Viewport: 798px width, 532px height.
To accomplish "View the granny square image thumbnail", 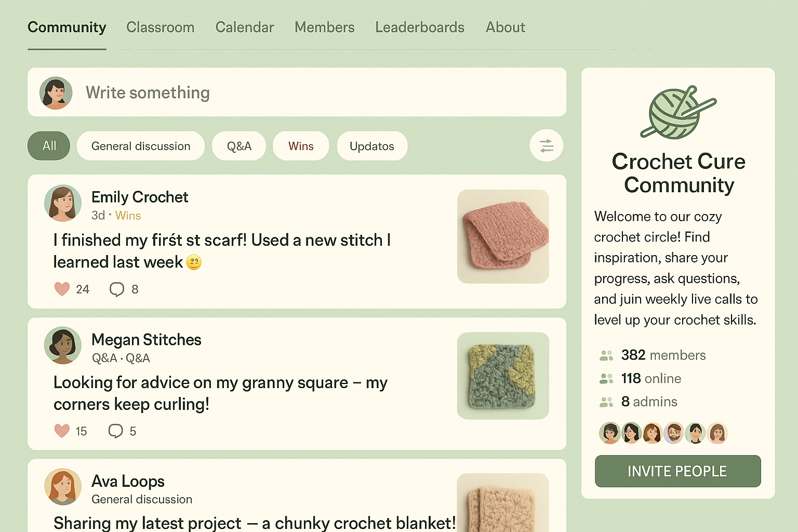I will coord(503,376).
